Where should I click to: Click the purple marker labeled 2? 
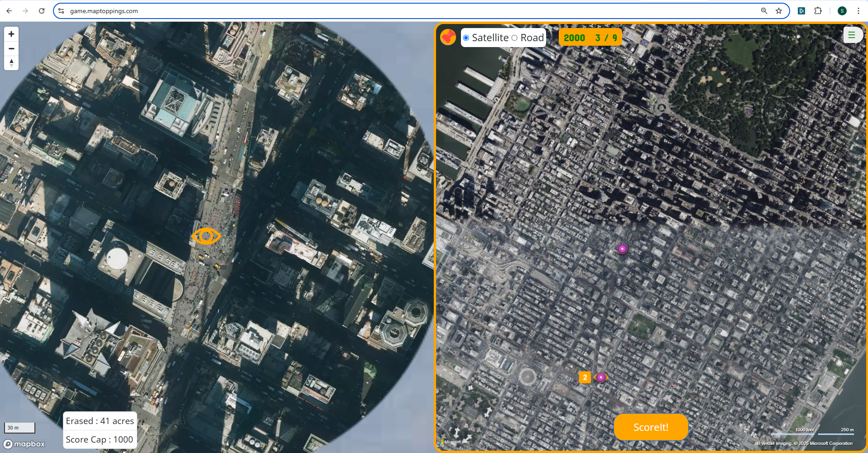(601, 377)
